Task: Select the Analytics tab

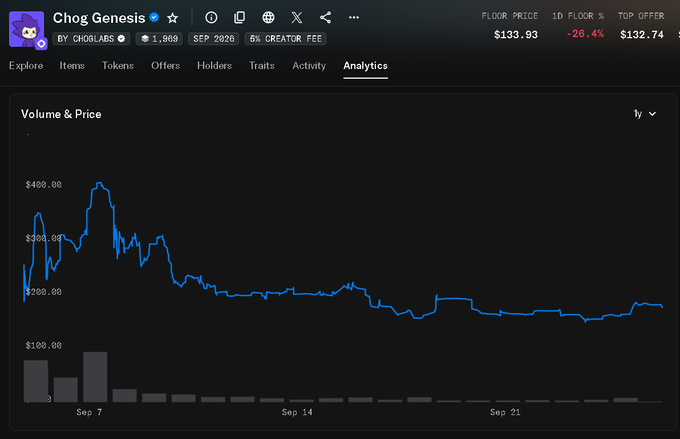Action: point(366,66)
